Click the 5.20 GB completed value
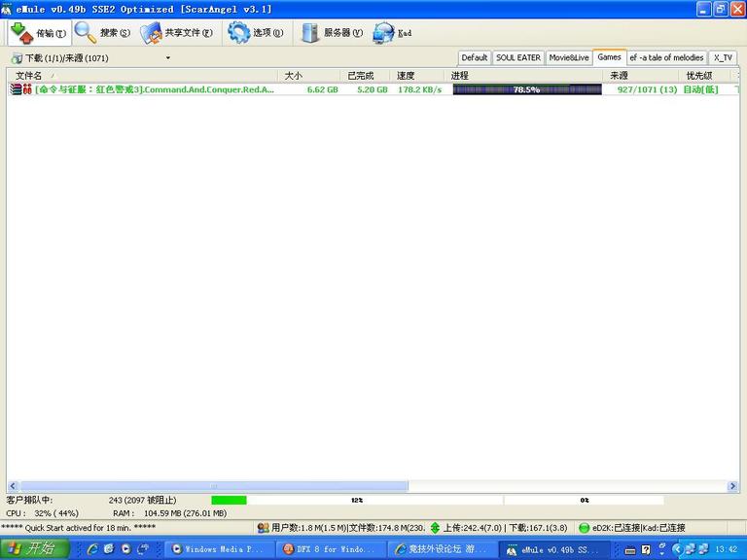Screen dimensions: 747x560 [373, 89]
